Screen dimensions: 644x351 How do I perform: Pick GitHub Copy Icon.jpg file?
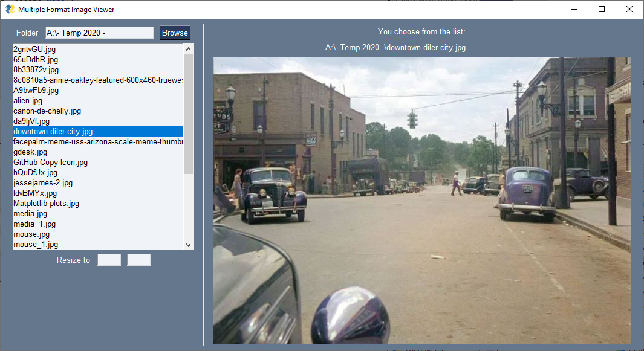(x=51, y=162)
